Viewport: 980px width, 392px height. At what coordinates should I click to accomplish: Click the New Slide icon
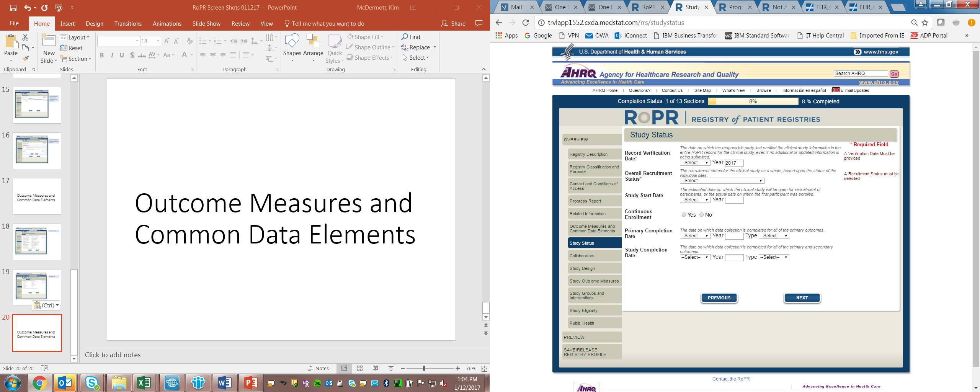(x=49, y=41)
